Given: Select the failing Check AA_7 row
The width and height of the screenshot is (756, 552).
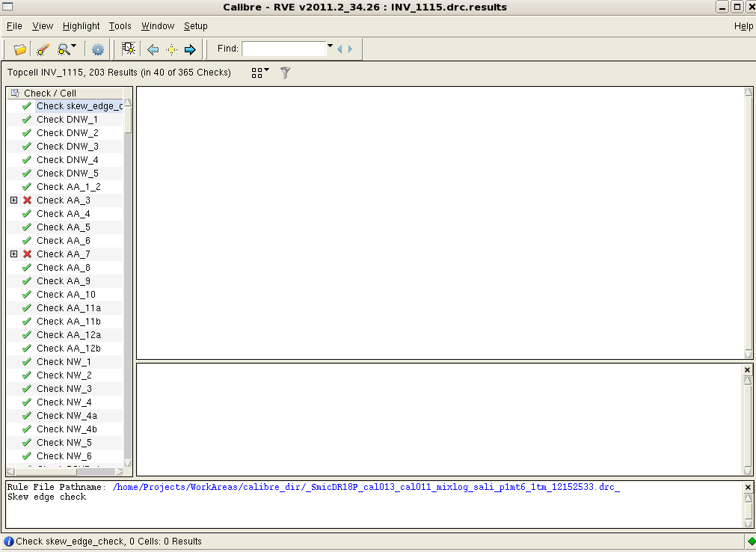Looking at the screenshot, I should 63,254.
